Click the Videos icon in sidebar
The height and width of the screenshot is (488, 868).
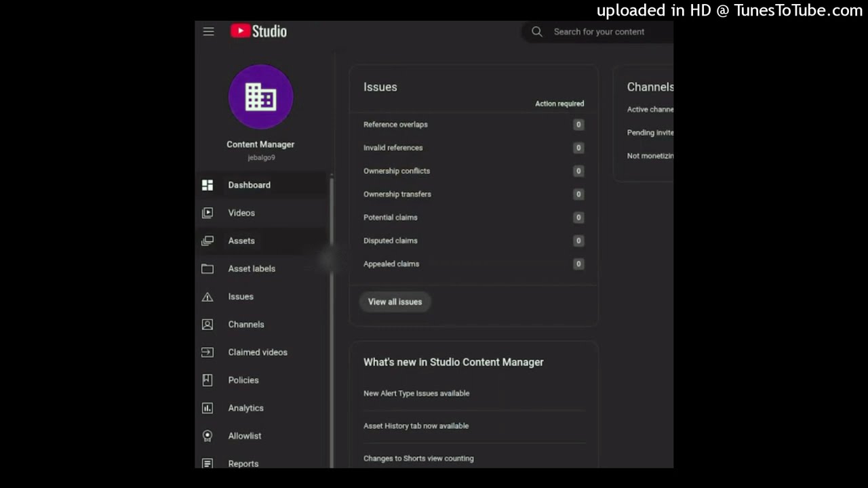click(x=208, y=213)
